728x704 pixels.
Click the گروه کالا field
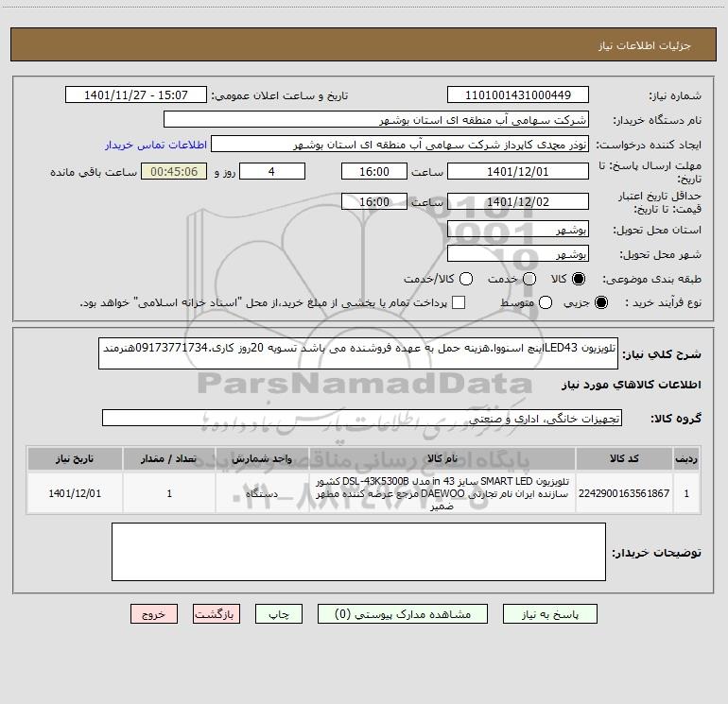click(362, 418)
